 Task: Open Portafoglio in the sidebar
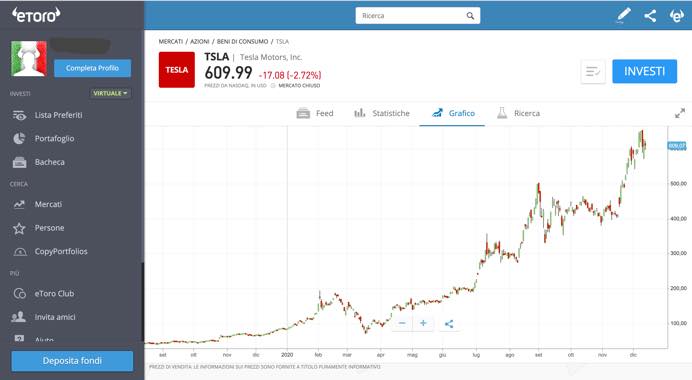tap(54, 139)
